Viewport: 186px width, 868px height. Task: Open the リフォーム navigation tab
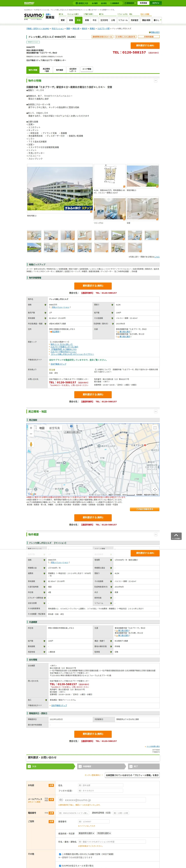tap(123, 20)
